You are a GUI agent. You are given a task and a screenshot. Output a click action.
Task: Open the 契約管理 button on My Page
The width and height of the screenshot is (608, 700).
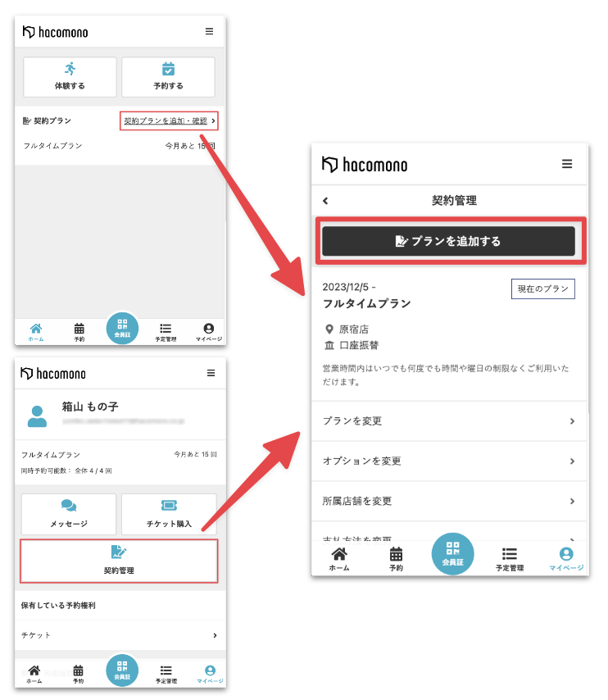[120, 561]
